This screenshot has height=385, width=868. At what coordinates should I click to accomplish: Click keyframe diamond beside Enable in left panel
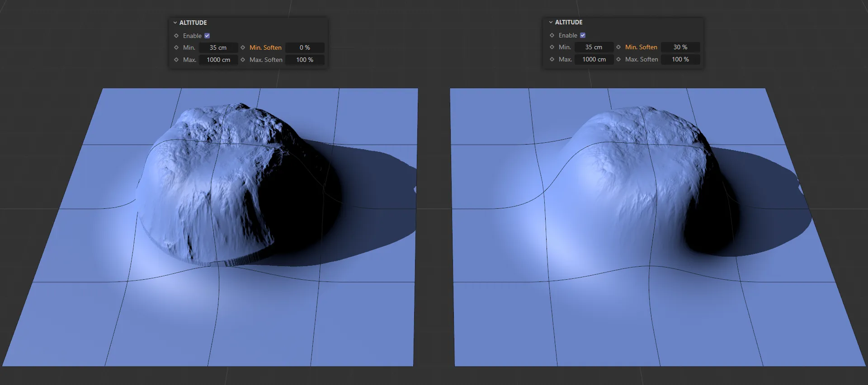pyautogui.click(x=176, y=36)
